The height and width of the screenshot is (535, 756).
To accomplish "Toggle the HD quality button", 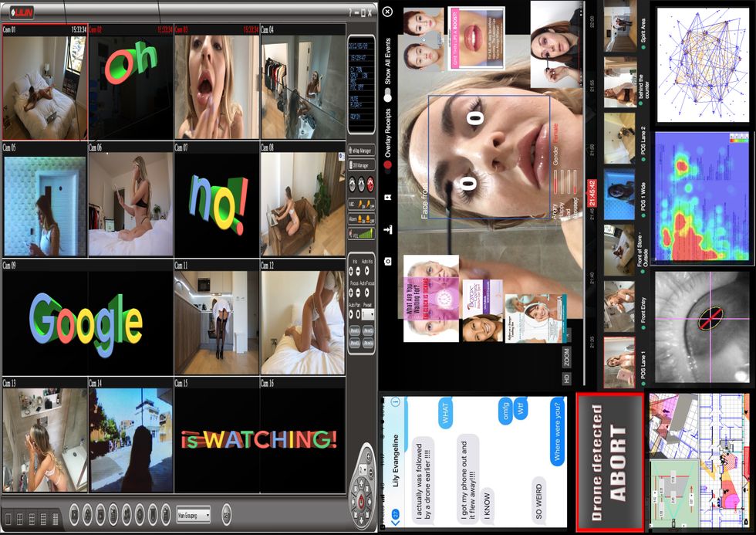I will (567, 378).
